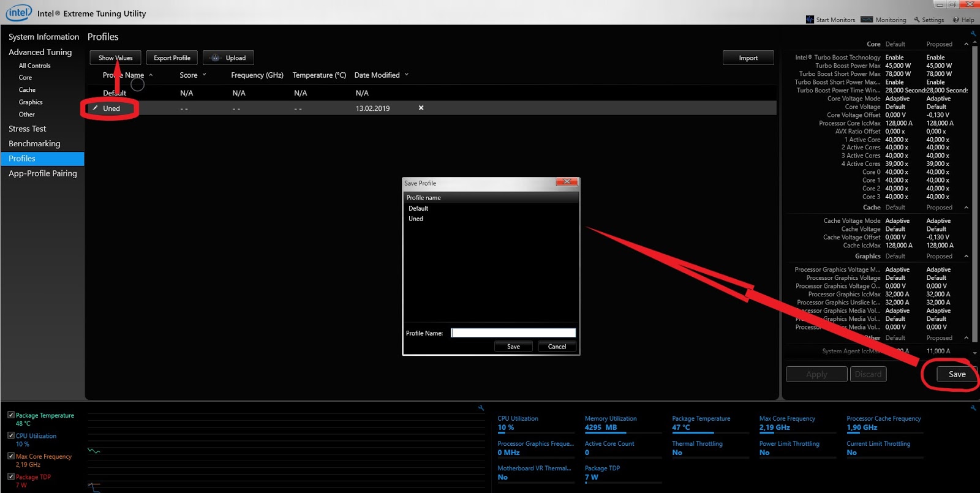
Task: Click the Temperature (°C) column header
Action: [x=319, y=75]
